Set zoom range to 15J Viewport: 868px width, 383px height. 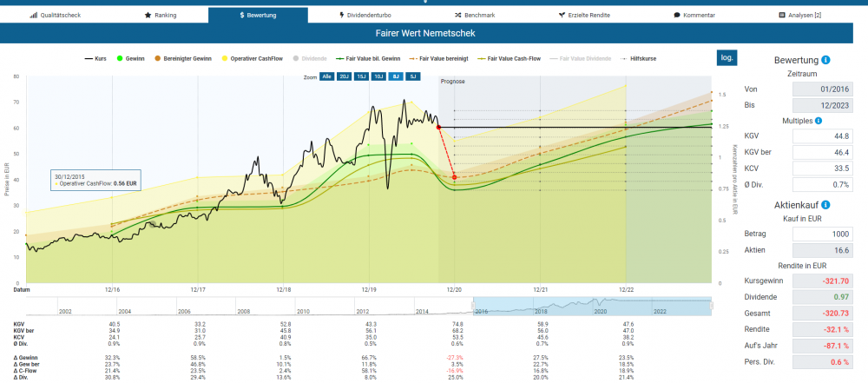pos(361,76)
